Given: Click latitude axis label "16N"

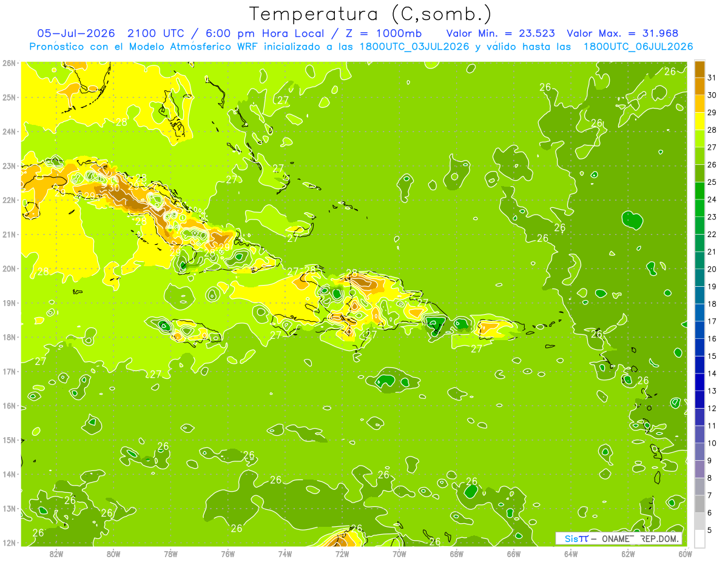Looking at the screenshot, I should coord(9,406).
